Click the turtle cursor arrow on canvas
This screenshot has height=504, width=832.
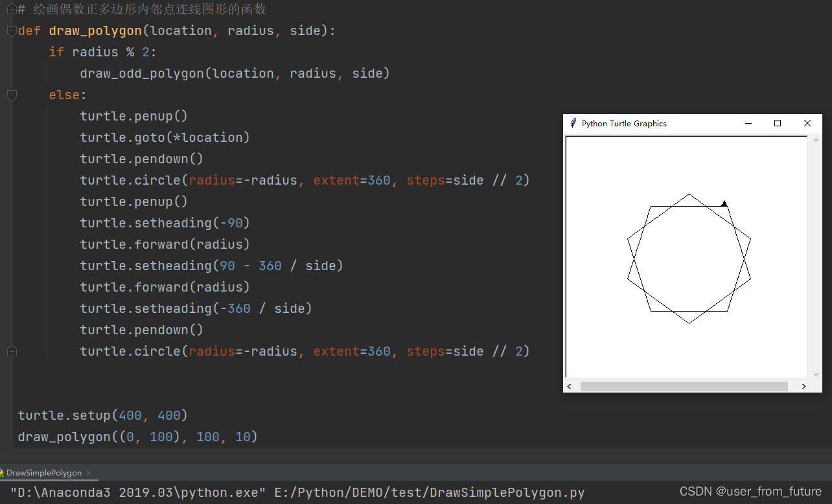coord(724,203)
